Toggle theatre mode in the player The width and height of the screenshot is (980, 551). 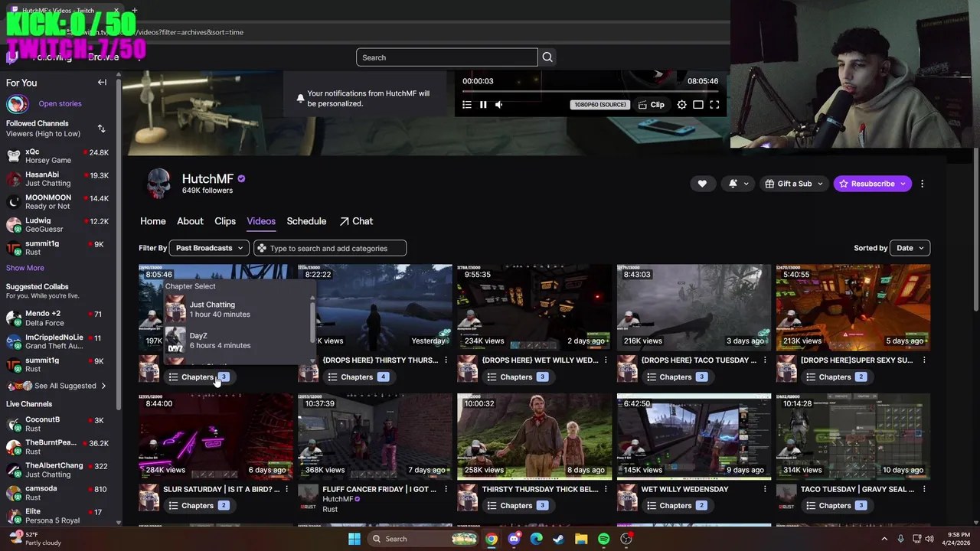click(x=698, y=105)
